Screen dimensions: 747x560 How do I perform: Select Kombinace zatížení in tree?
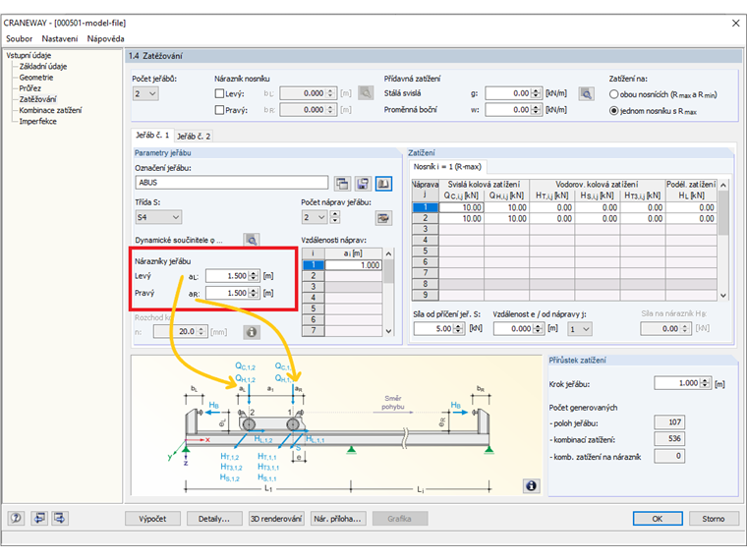(x=50, y=110)
